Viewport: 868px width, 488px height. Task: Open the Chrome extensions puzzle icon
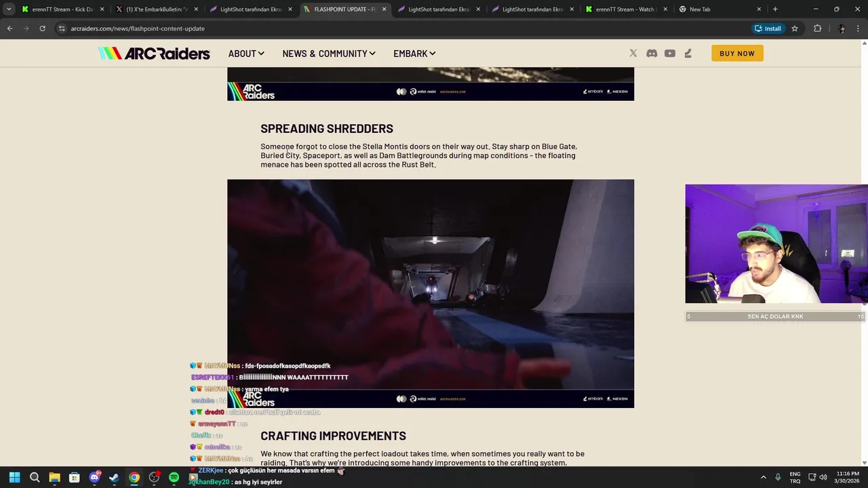(x=817, y=28)
